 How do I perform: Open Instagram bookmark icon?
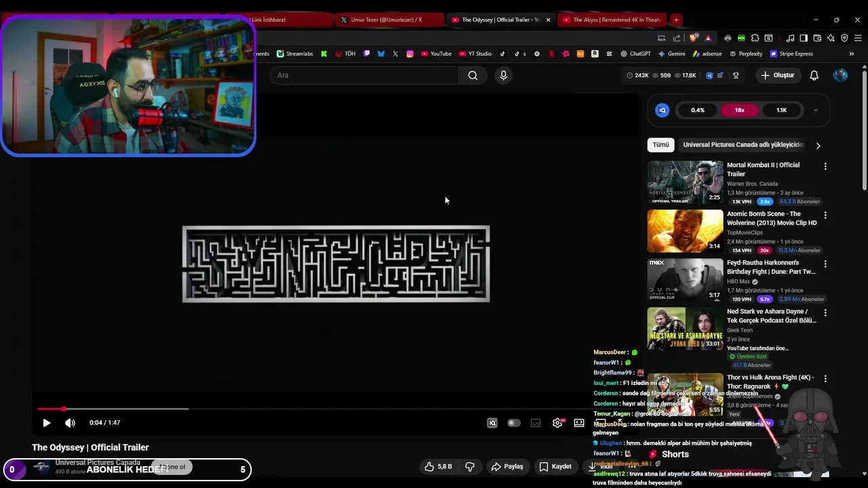pyautogui.click(x=410, y=54)
